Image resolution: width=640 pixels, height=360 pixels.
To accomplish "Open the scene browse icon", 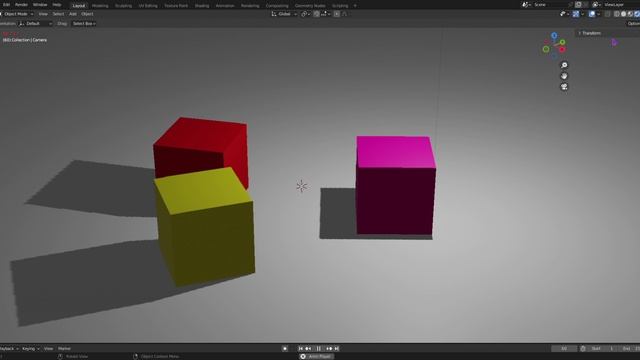I will (x=526, y=5).
